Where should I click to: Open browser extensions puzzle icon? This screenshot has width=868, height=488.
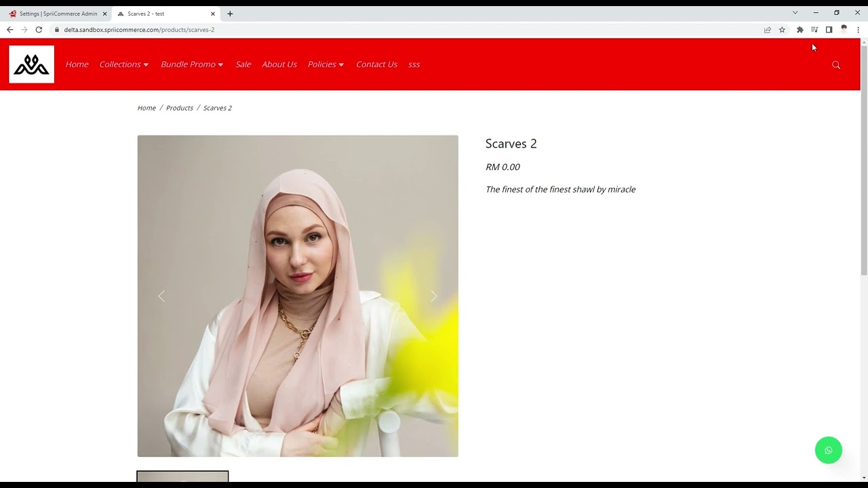click(800, 30)
